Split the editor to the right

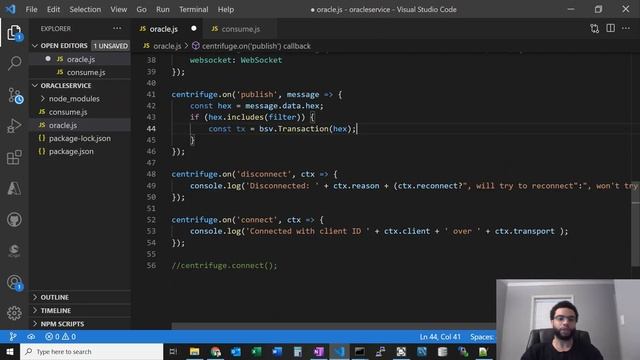pyautogui.click(x=611, y=28)
